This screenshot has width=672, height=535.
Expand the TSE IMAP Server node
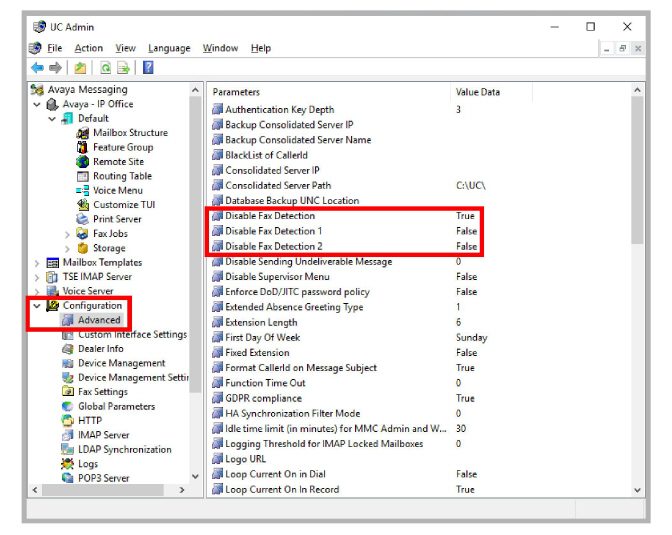(37, 277)
